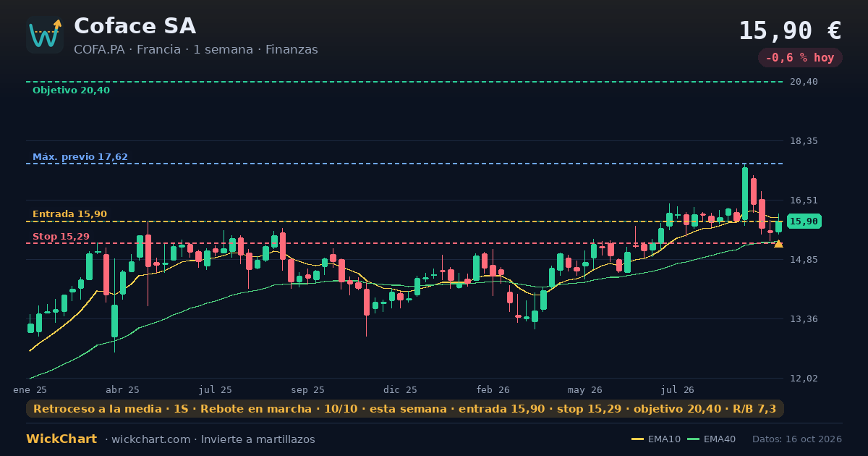868x456 pixels.
Task: Click the 18,35 price axis value
Action: (x=804, y=141)
